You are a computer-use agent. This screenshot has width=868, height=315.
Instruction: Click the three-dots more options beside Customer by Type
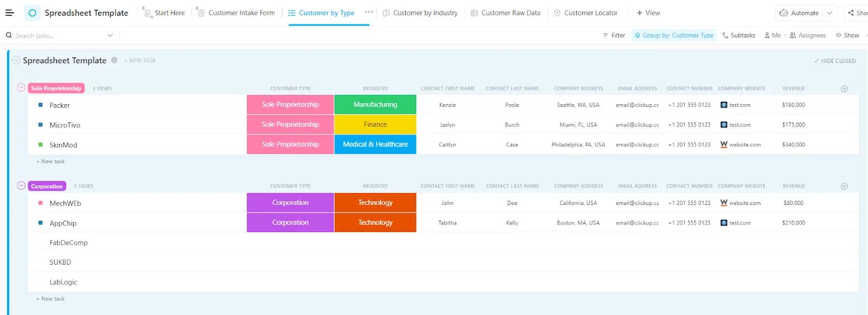[x=369, y=12]
